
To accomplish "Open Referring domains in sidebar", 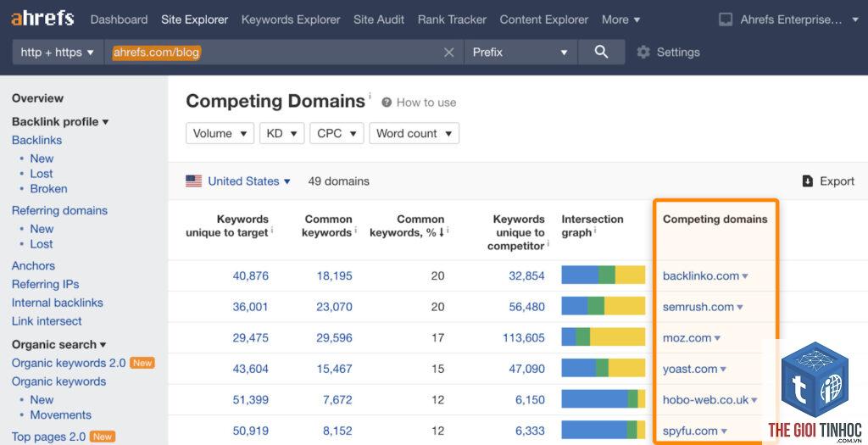I will tap(59, 210).
